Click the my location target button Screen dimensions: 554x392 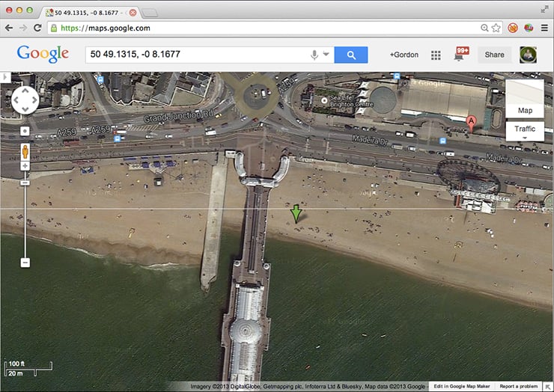coord(25,131)
